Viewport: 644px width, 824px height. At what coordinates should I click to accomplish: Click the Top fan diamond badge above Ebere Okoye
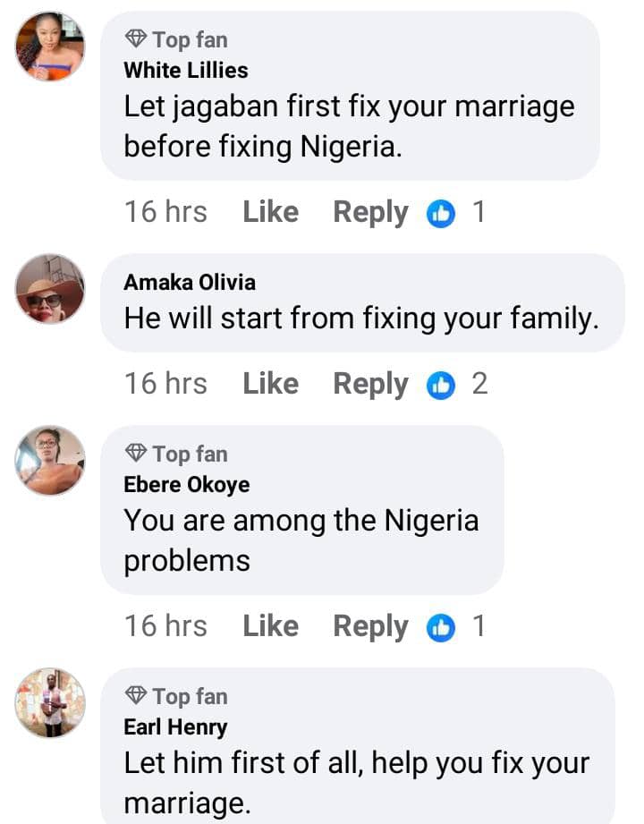tap(136, 454)
